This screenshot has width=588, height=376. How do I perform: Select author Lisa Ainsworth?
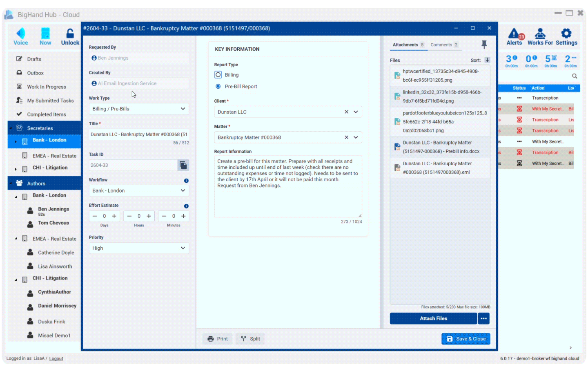[x=55, y=266]
